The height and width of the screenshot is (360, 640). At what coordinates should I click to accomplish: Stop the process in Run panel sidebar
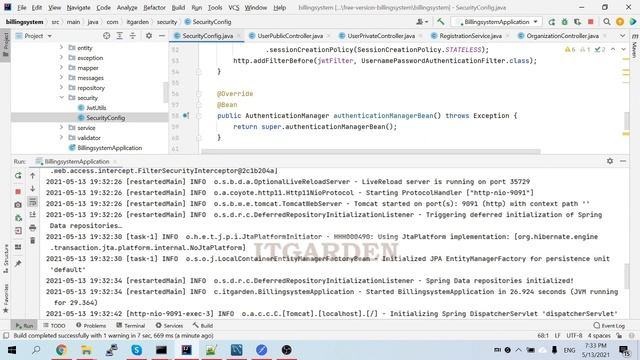[18, 191]
